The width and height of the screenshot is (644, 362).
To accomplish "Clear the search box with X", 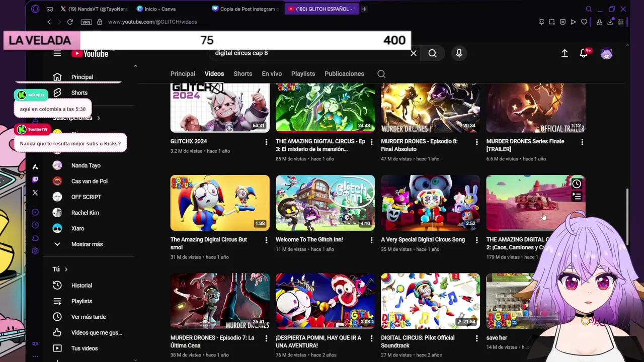I will 414,53.
